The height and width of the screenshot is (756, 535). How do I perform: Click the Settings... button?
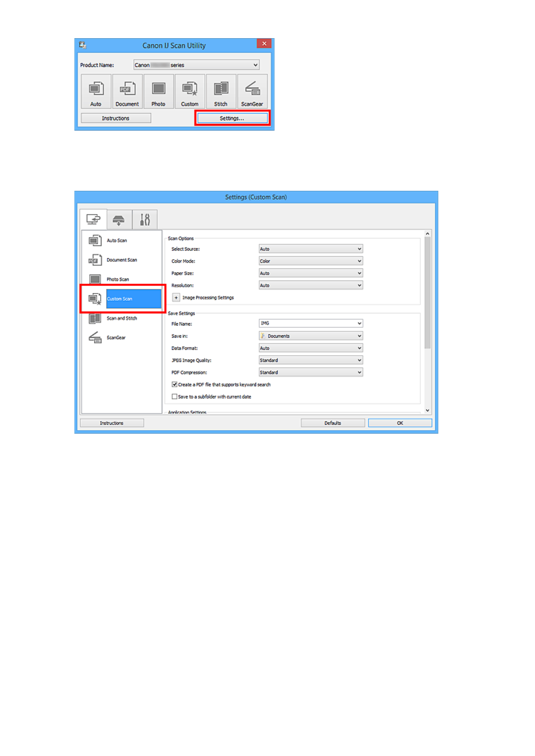click(x=232, y=119)
